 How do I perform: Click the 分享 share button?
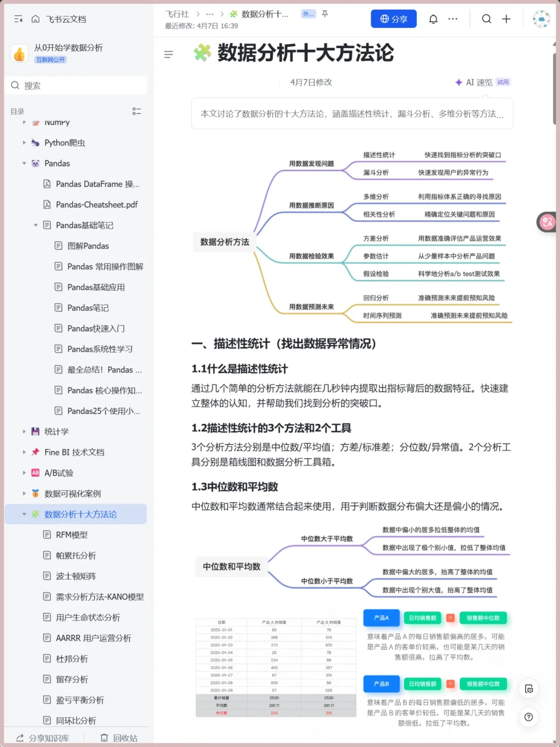pyautogui.click(x=394, y=19)
